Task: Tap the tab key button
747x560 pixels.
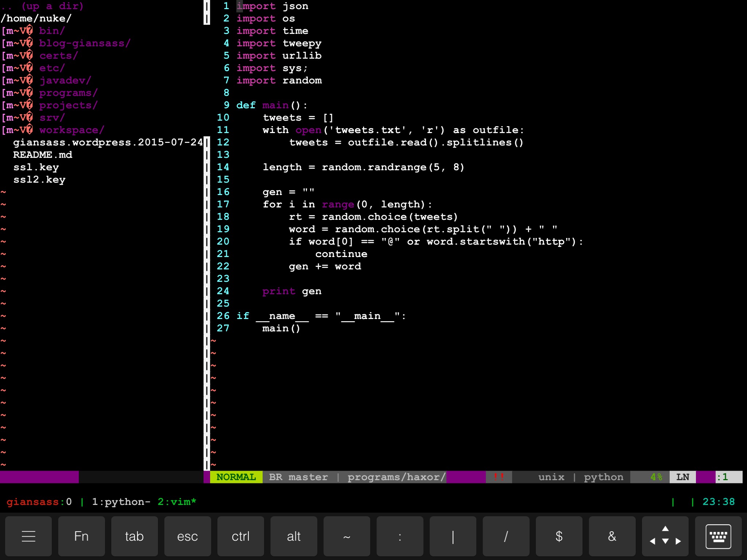Action: tap(134, 536)
